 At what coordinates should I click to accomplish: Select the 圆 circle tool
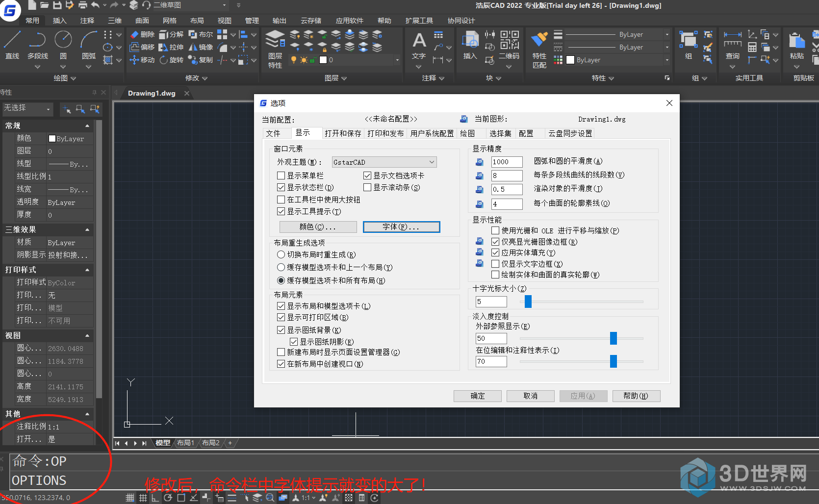(x=63, y=45)
